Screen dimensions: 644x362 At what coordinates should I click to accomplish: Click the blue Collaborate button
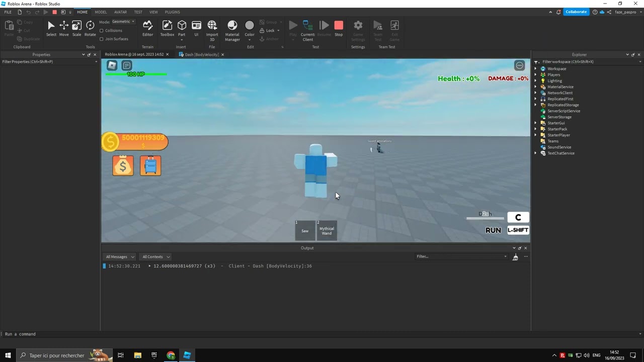click(576, 12)
